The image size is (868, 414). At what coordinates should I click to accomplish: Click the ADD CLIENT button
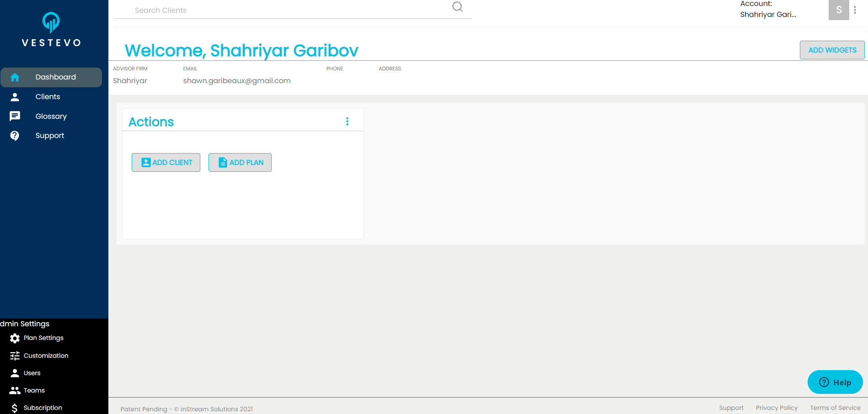pos(166,162)
